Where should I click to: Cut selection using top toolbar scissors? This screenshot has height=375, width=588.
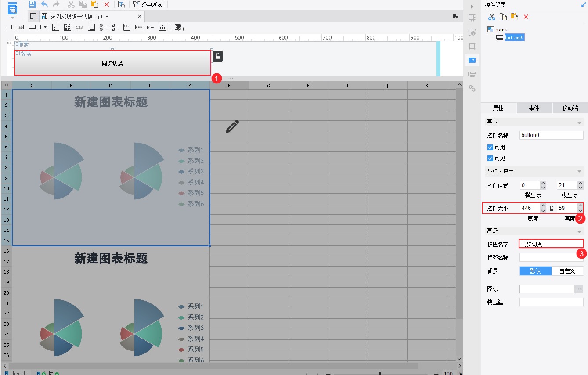tap(71, 4)
